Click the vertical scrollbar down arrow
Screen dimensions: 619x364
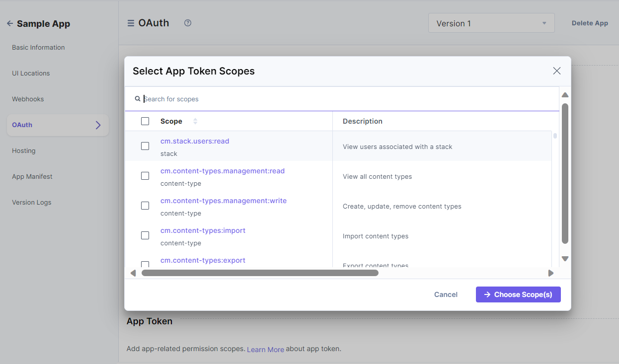565,259
